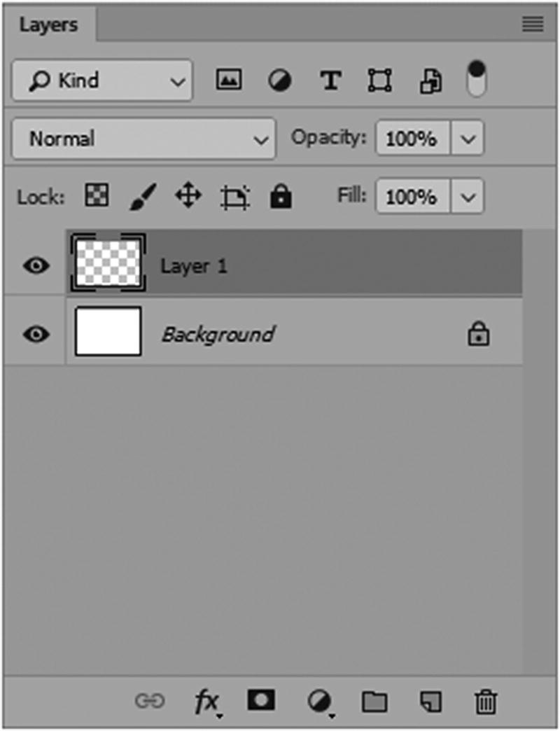560x731 pixels.
Task: Filter for type layers
Action: (330, 80)
